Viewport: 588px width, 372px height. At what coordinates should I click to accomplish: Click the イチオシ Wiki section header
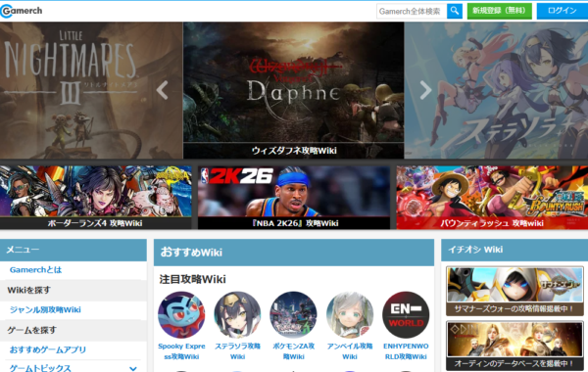coord(514,250)
